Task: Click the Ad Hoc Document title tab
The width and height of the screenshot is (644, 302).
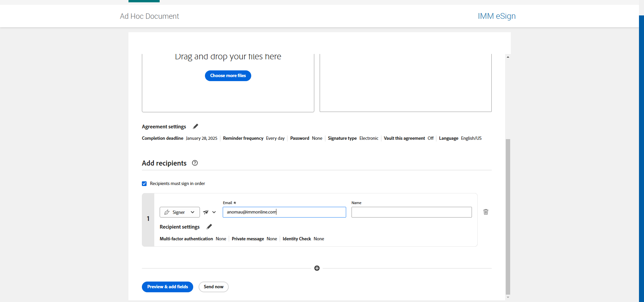Action: 149,16
